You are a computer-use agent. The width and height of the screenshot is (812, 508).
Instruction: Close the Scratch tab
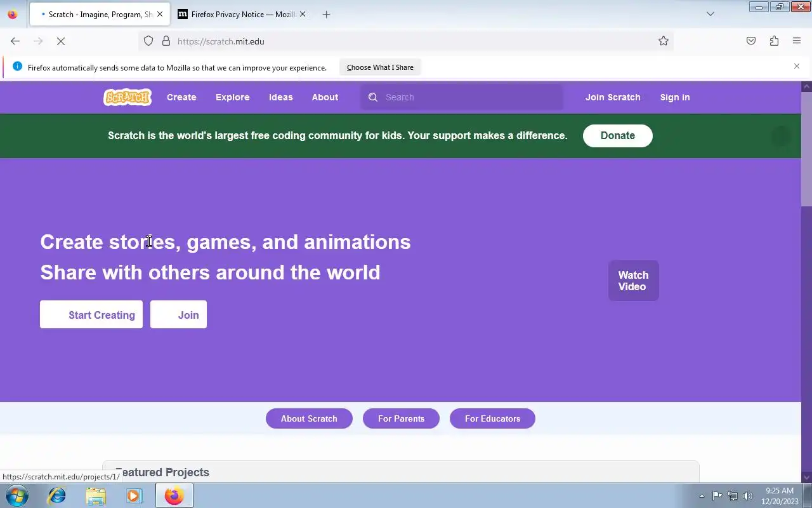[160, 14]
